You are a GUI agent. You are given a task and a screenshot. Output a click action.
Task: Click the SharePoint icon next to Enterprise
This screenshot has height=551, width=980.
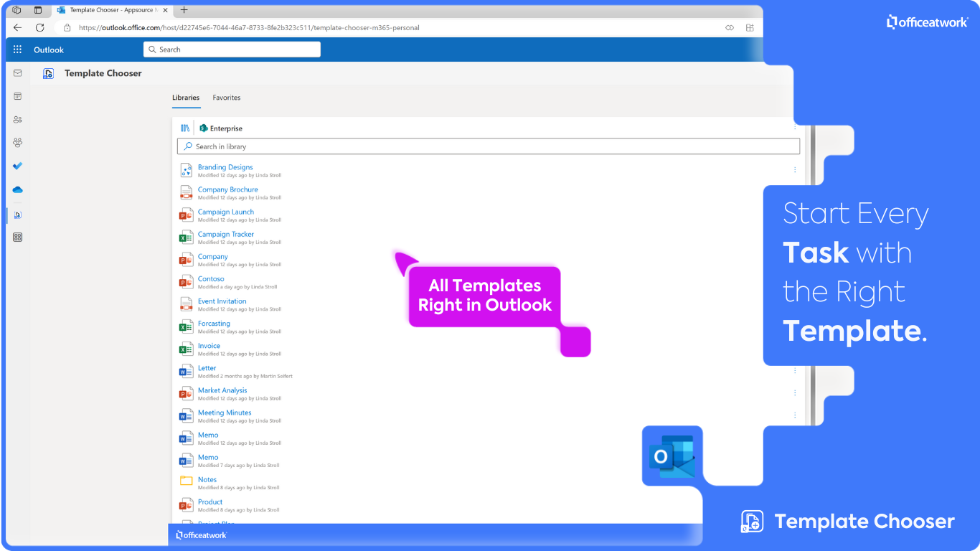(203, 128)
